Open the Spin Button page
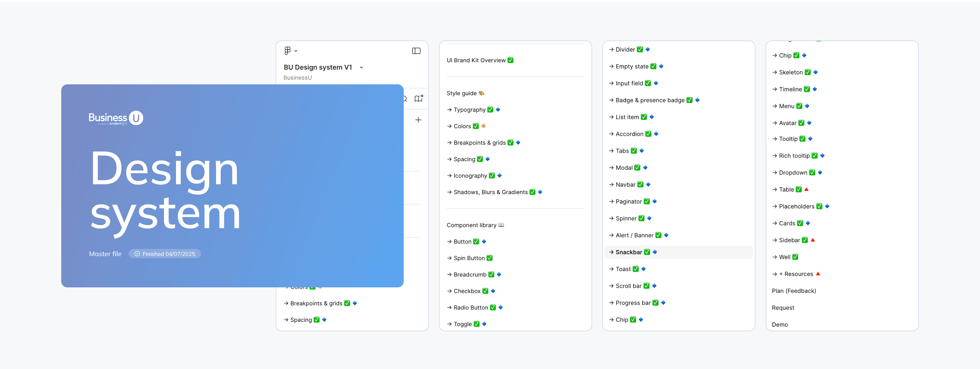980x369 pixels. click(470, 258)
